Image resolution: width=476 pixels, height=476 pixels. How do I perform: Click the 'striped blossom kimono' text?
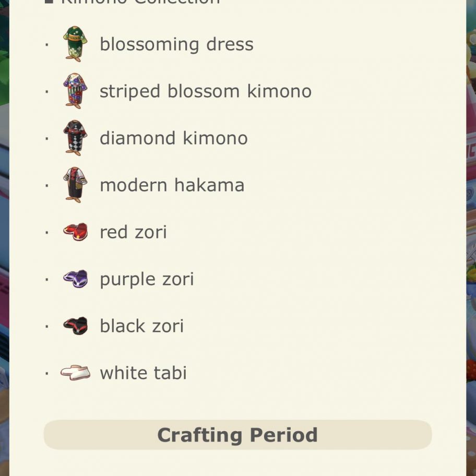[206, 91]
